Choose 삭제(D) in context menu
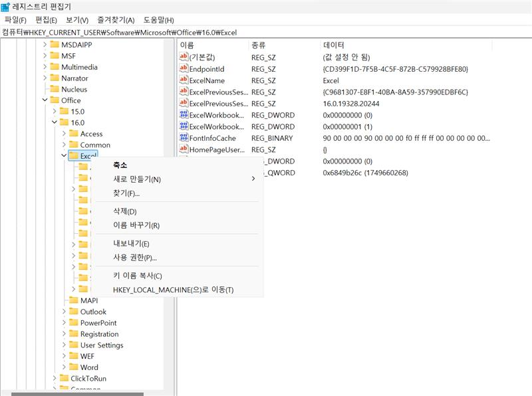532x396 pixels. point(177,211)
